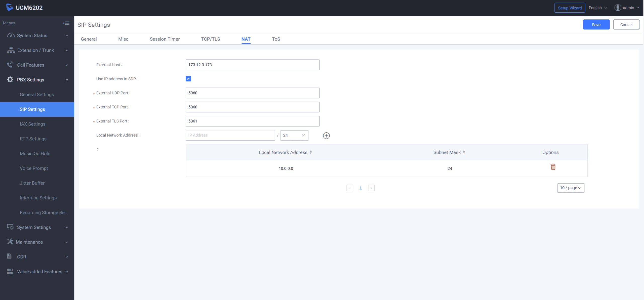This screenshot has height=300, width=644.
Task: Switch to the General SIP settings tab
Action: point(89,38)
